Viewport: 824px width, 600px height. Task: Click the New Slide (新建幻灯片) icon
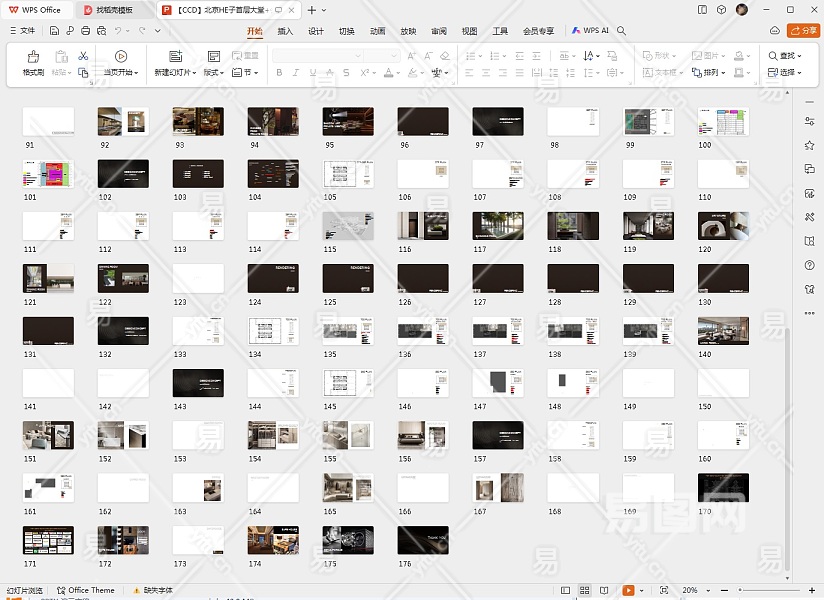175,57
